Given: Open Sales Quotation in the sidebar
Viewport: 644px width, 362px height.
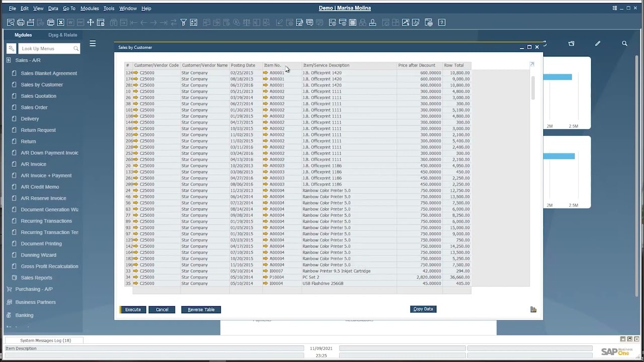Looking at the screenshot, I should [38, 96].
